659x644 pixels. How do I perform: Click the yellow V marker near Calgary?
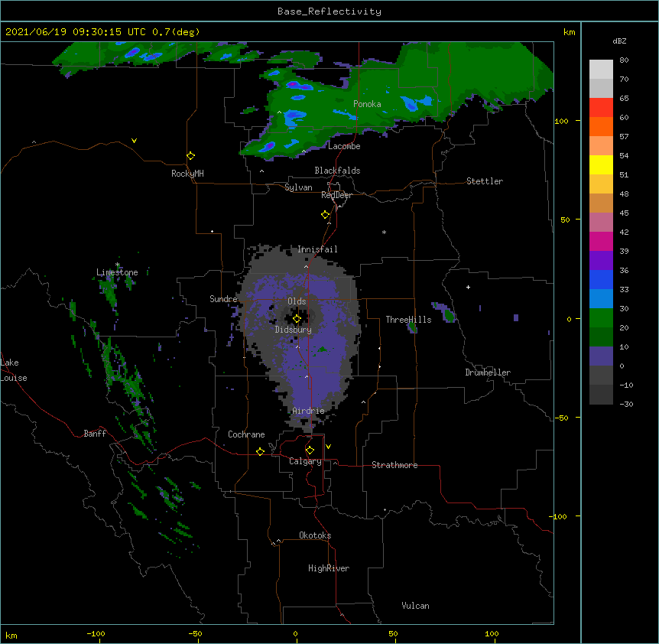(328, 447)
